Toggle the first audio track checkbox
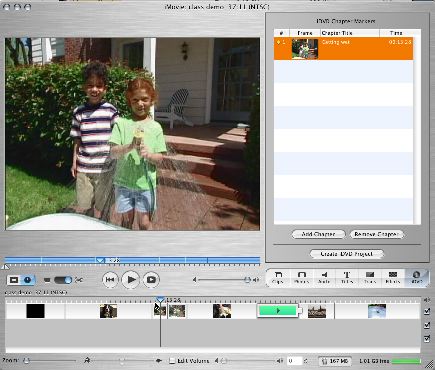435x370 pixels. tap(427, 325)
